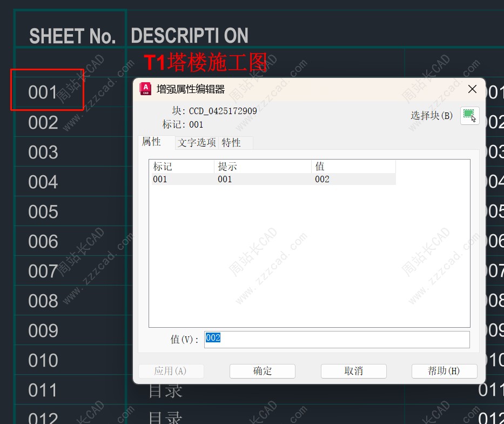Image resolution: width=504 pixels, height=424 pixels.
Task: Close the Enhanced Attribute Editor dialog
Action: 472,89
